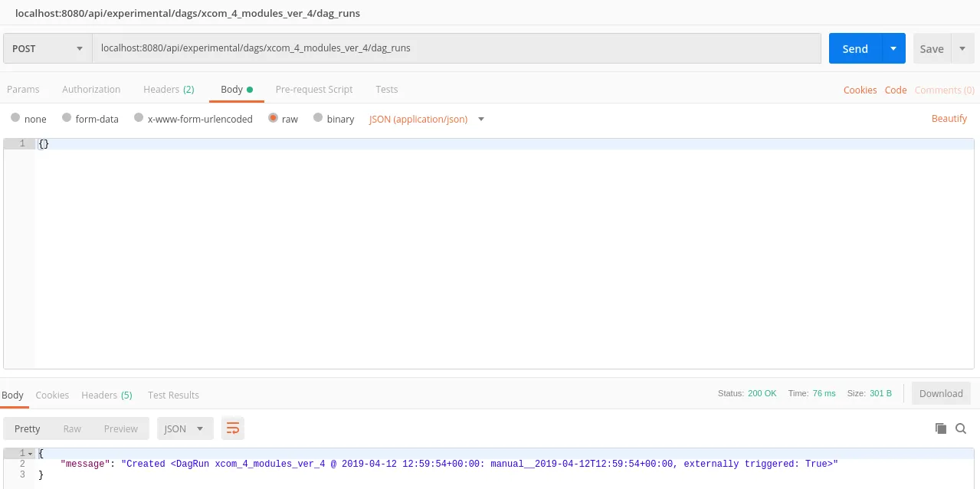Select the binary body type
Image resolution: width=980 pixels, height=489 pixels.
coord(318,118)
